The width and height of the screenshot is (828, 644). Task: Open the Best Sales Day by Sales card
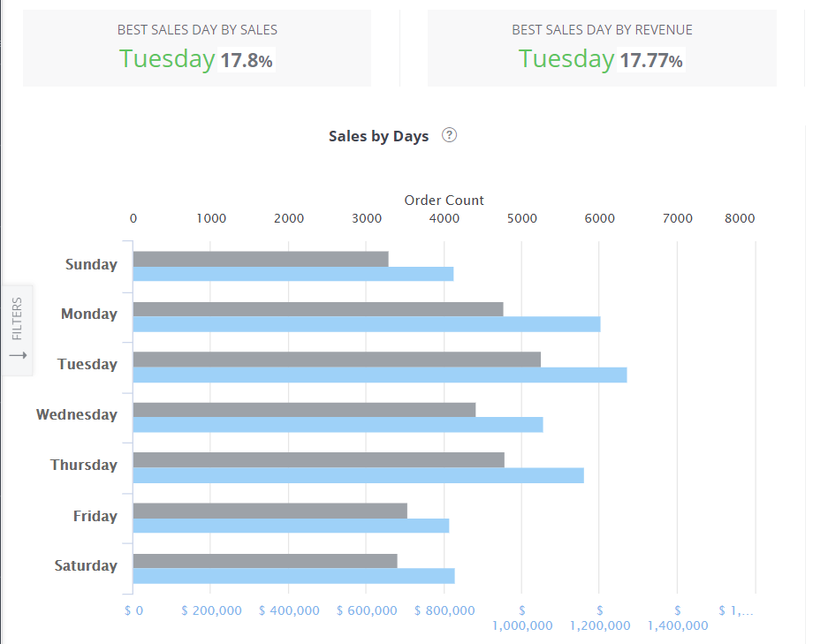pos(196,48)
